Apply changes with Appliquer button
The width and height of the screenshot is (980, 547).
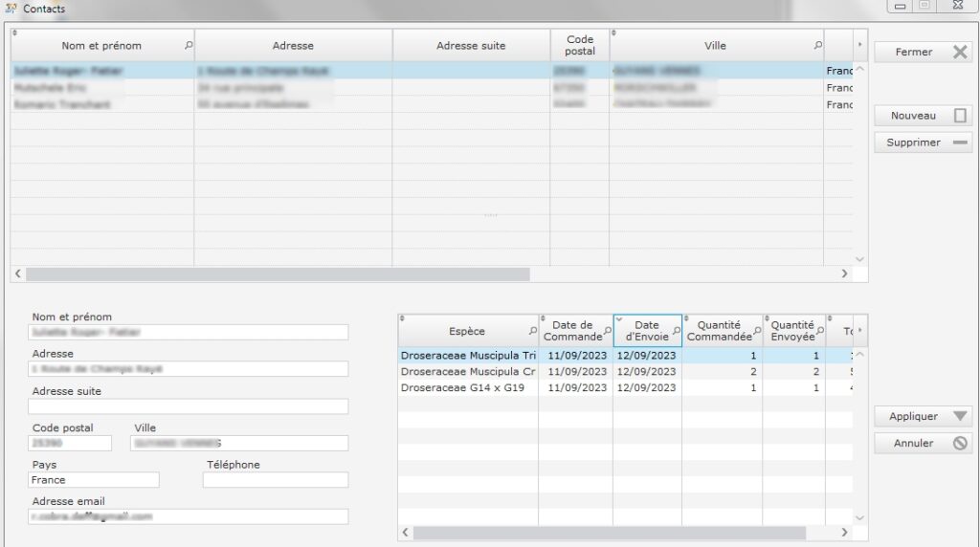point(924,416)
